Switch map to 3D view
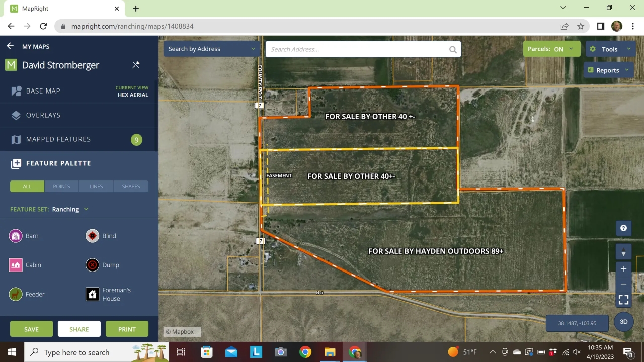The width and height of the screenshot is (644, 362). tap(623, 322)
